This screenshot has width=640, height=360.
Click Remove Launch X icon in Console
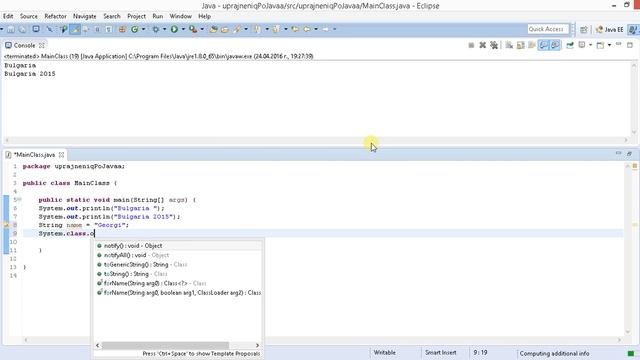tap(482, 45)
